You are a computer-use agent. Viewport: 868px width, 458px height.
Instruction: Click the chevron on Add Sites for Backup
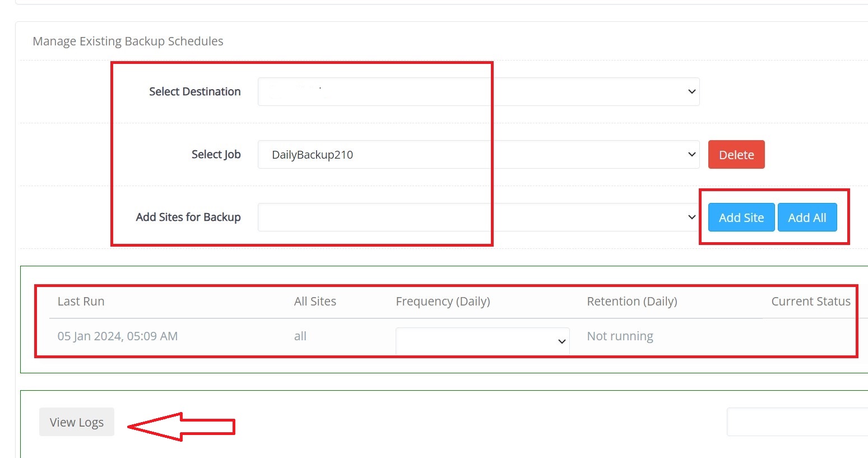pyautogui.click(x=691, y=217)
